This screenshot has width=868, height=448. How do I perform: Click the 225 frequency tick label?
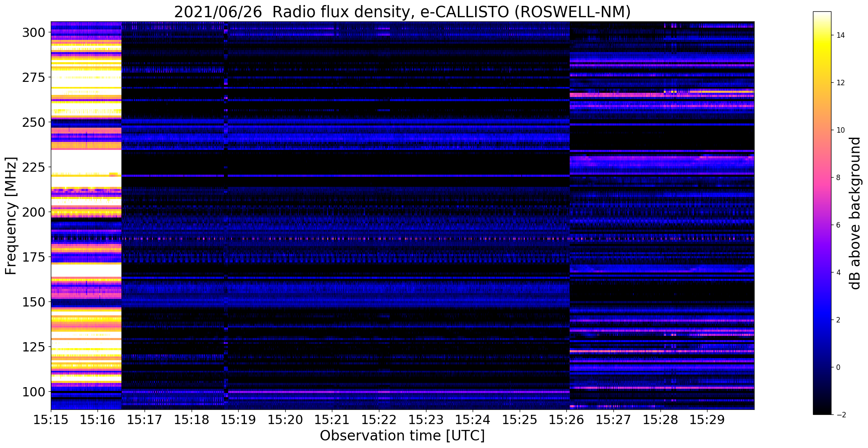(x=34, y=168)
